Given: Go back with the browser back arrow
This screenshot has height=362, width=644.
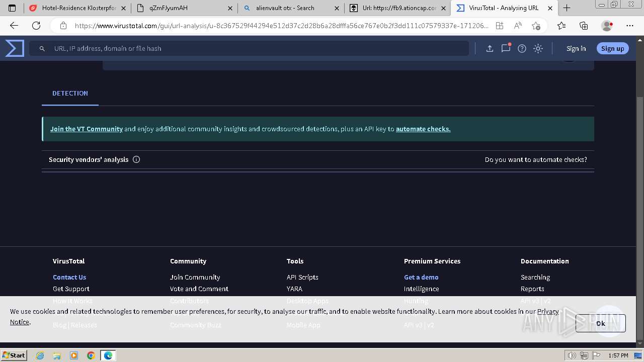Looking at the screenshot, I should tap(14, 26).
